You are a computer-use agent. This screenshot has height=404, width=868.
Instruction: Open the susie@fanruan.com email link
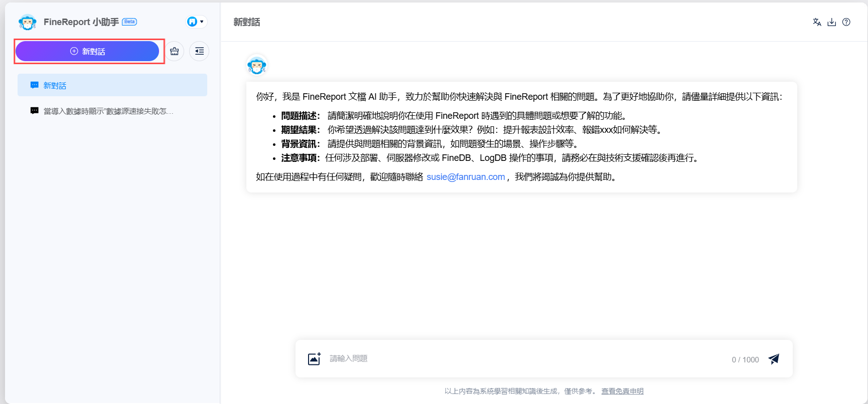tap(466, 177)
